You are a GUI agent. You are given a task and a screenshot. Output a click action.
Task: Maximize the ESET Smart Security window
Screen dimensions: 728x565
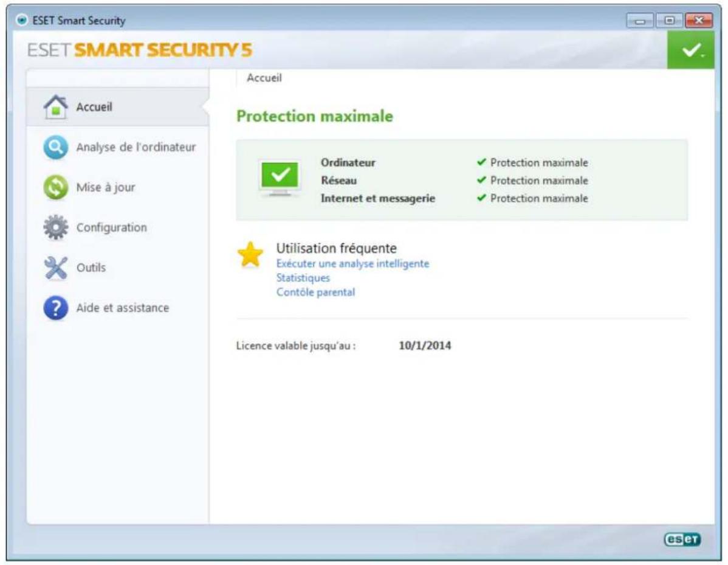coord(669,21)
